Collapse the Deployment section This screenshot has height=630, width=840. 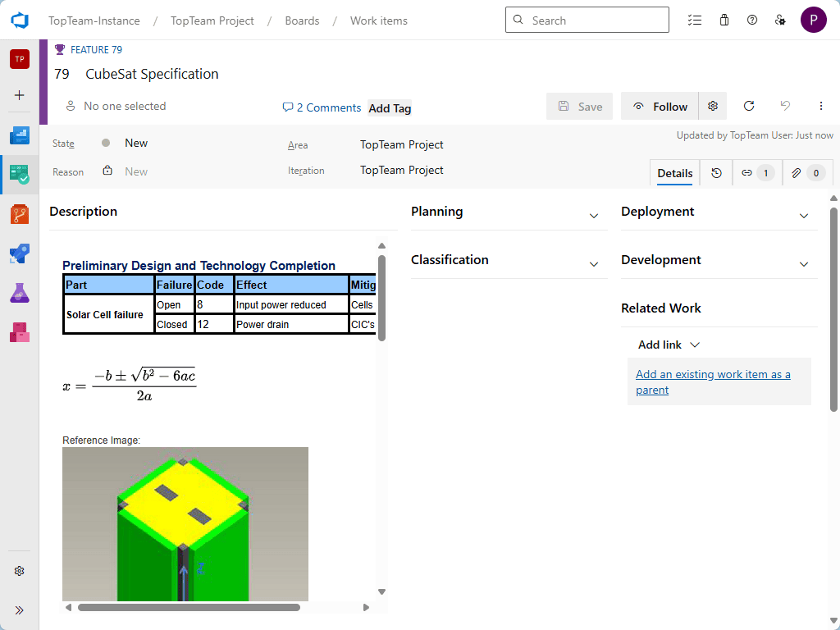coord(804,216)
